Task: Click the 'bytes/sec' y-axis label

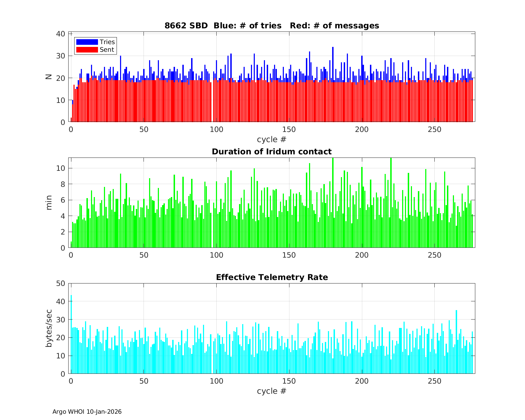Action: pyautogui.click(x=49, y=328)
